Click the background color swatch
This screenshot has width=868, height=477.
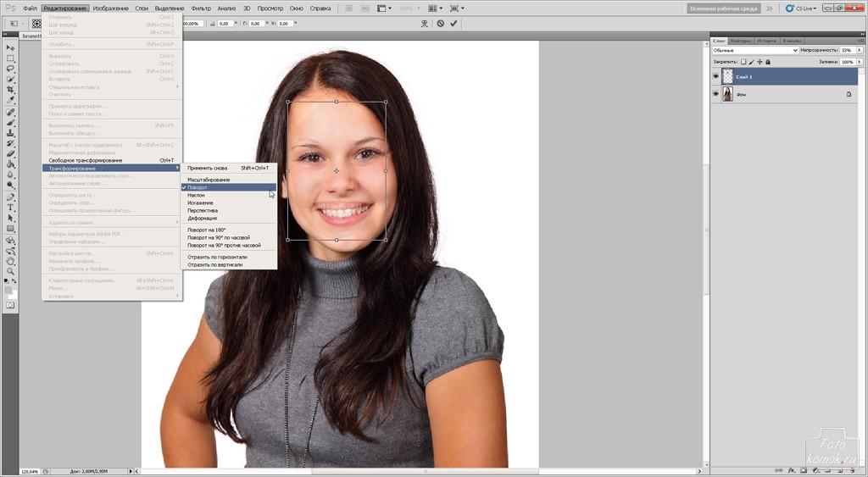coord(13,294)
